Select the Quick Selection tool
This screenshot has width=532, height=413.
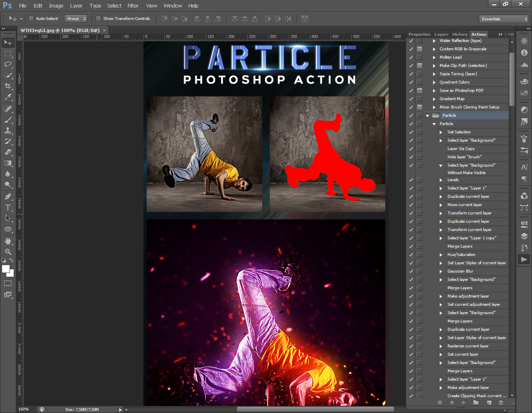pos(8,75)
